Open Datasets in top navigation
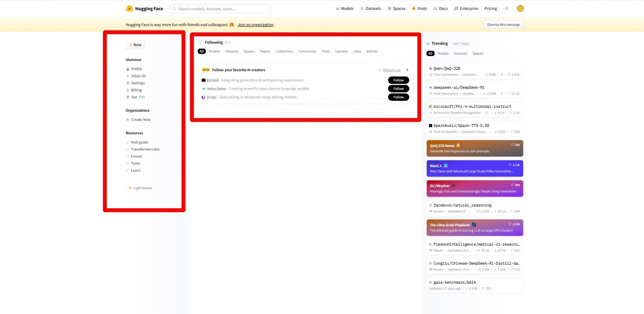The width and height of the screenshot is (644, 314). pyautogui.click(x=370, y=8)
